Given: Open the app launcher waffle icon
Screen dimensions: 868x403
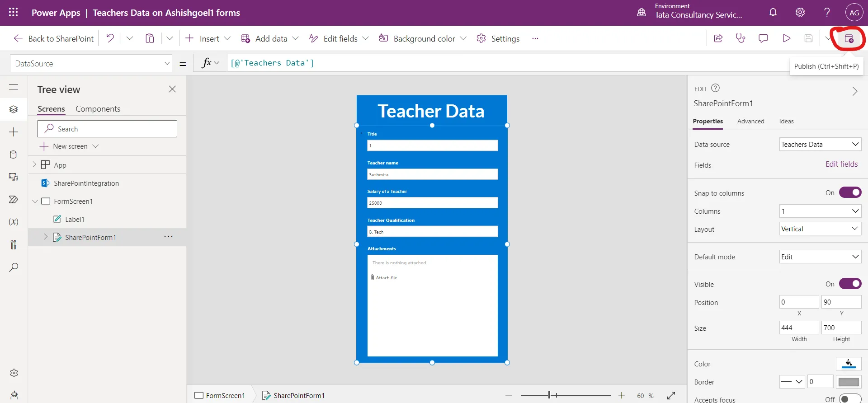Looking at the screenshot, I should coord(14,12).
